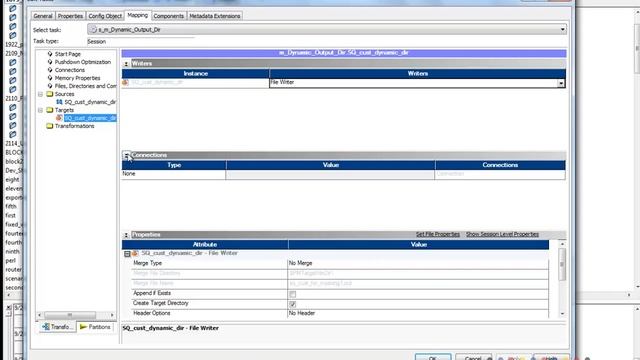Open the Writers File Writer dropdown
This screenshot has width=640, height=360.
coord(561,83)
